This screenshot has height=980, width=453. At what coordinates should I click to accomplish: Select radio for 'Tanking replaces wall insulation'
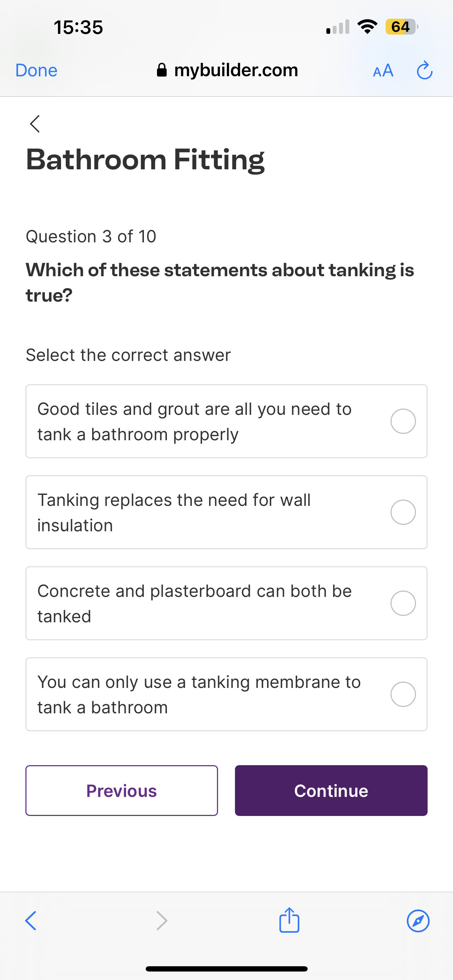tap(403, 512)
